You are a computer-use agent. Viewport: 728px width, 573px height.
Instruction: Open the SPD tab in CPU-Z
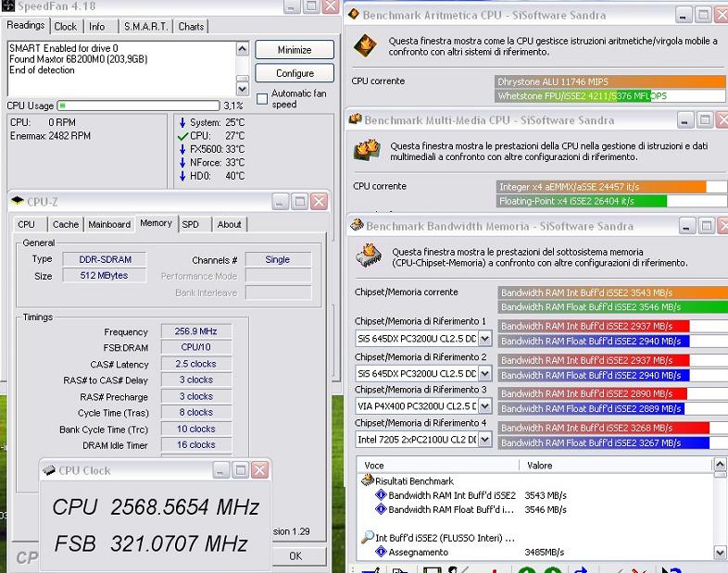[x=191, y=225]
